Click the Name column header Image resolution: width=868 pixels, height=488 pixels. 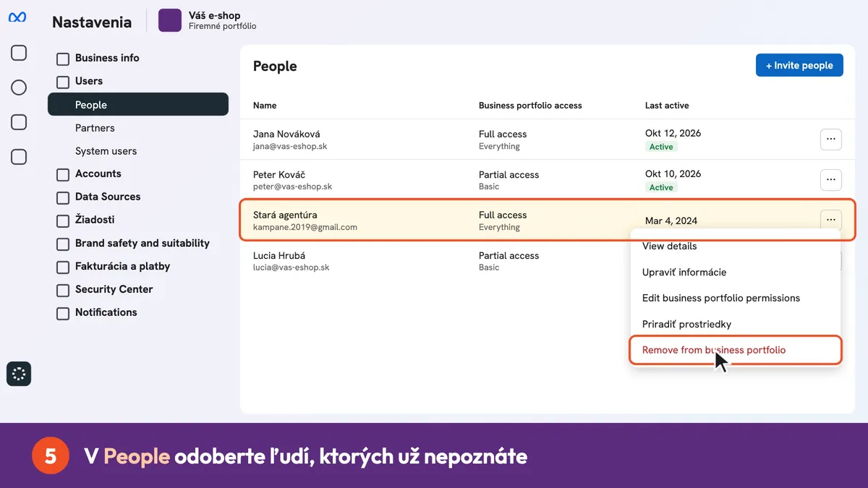265,106
